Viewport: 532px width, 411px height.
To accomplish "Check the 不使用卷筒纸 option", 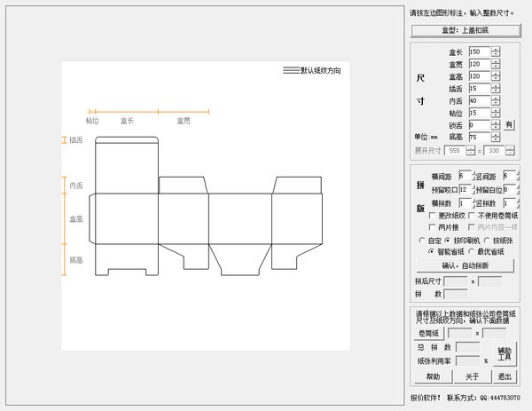I will pos(473,216).
